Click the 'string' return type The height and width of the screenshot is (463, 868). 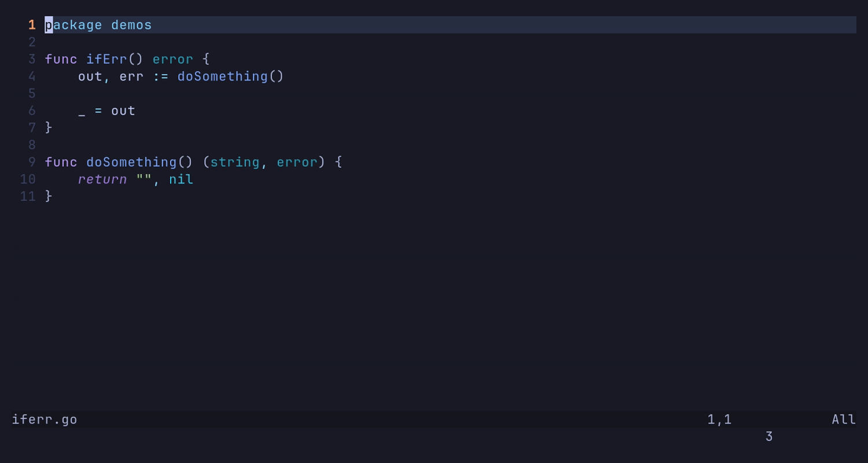click(235, 162)
